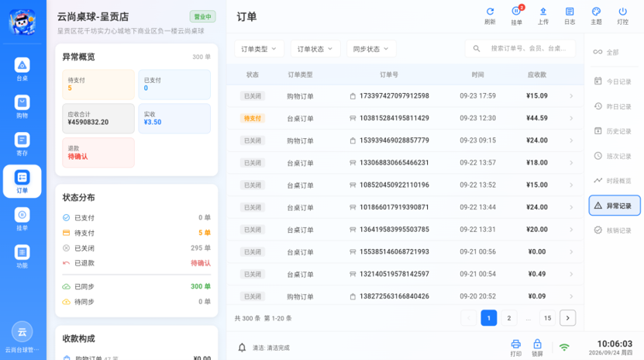Click order number 132140519578142597
The height and width of the screenshot is (360, 644).
pyautogui.click(x=394, y=274)
